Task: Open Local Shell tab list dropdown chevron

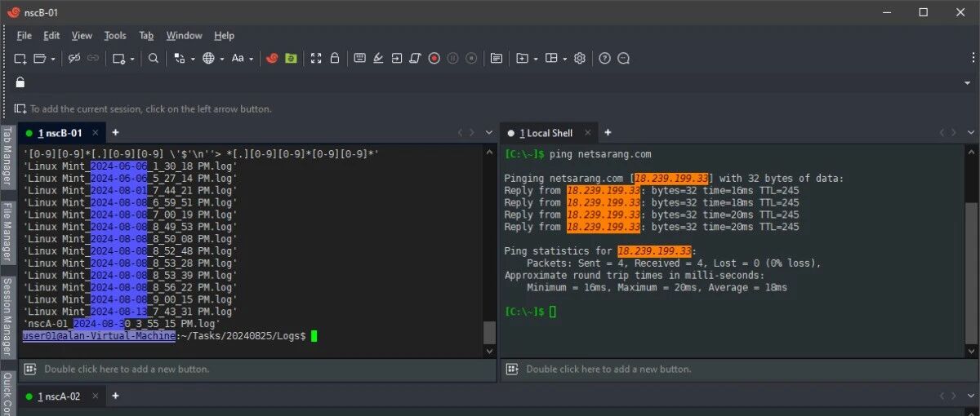Action: [970, 133]
